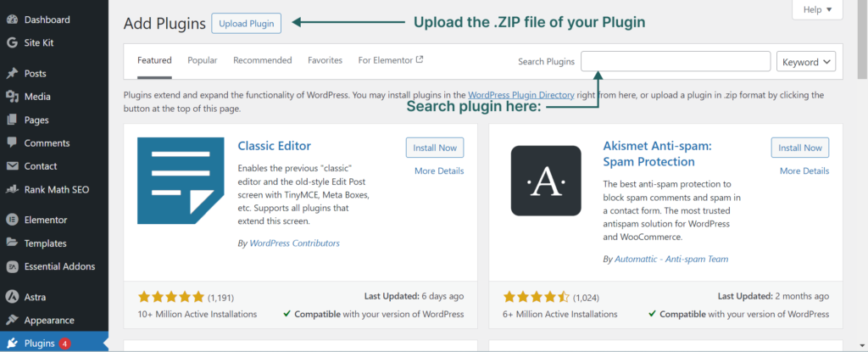Click the Media library icon
The width and height of the screenshot is (868, 352).
point(12,97)
